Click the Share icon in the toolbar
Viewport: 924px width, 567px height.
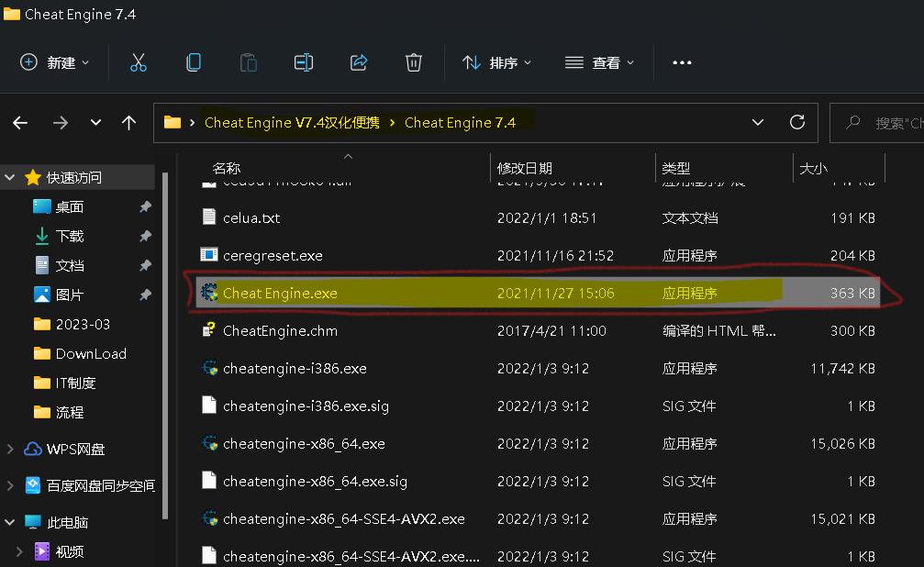[x=358, y=61]
